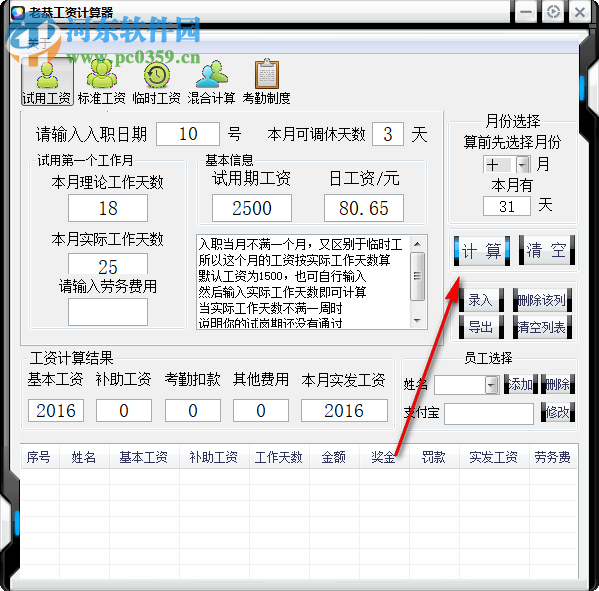Click the 工作天数 column header
599x591 pixels.
(x=279, y=457)
